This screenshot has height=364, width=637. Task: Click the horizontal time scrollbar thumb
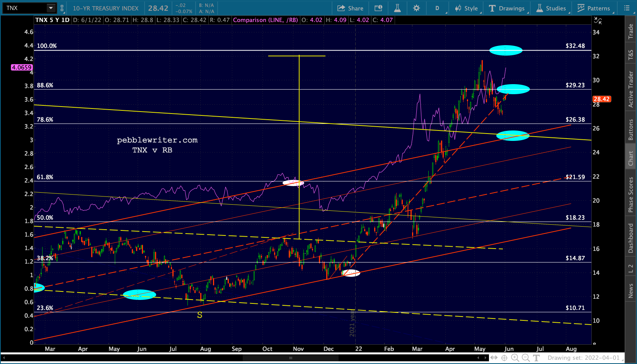291,358
